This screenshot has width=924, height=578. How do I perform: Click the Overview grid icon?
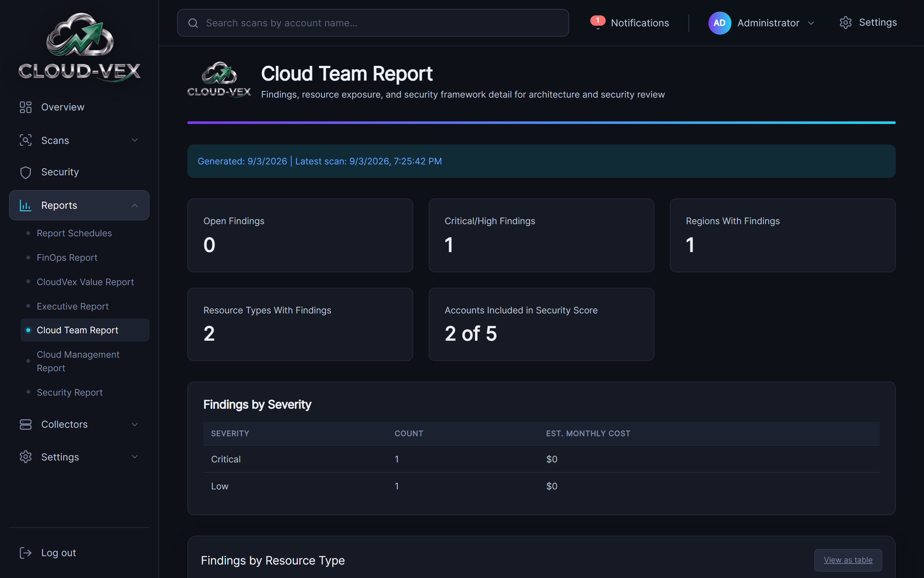(26, 107)
